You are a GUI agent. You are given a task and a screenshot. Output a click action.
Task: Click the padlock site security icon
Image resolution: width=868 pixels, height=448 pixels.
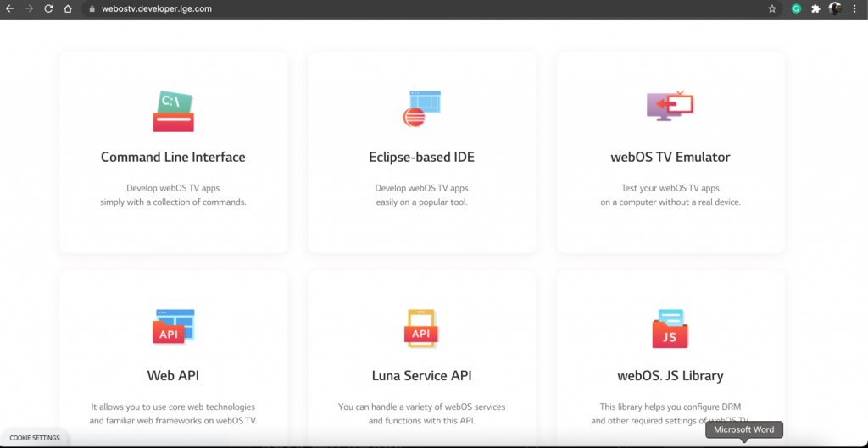point(92,8)
